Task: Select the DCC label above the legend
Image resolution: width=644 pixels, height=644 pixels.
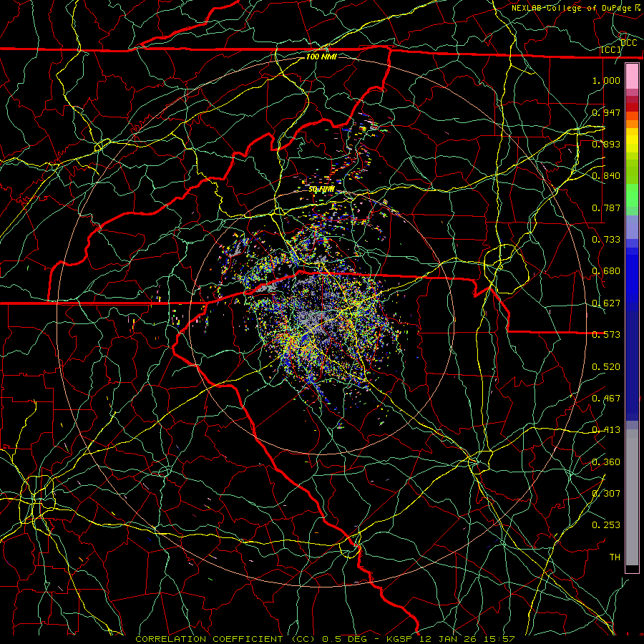Action: pos(628,43)
